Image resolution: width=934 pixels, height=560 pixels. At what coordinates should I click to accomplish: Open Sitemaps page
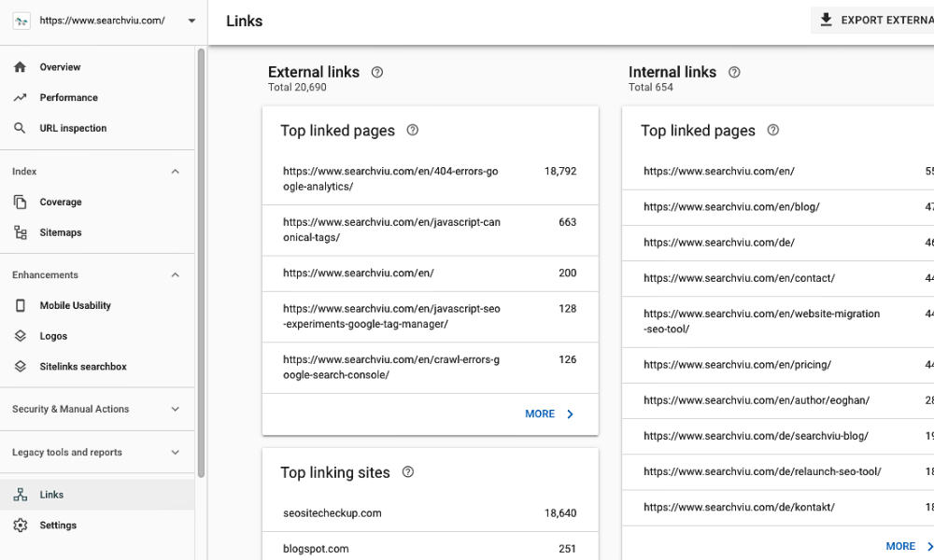97,232
